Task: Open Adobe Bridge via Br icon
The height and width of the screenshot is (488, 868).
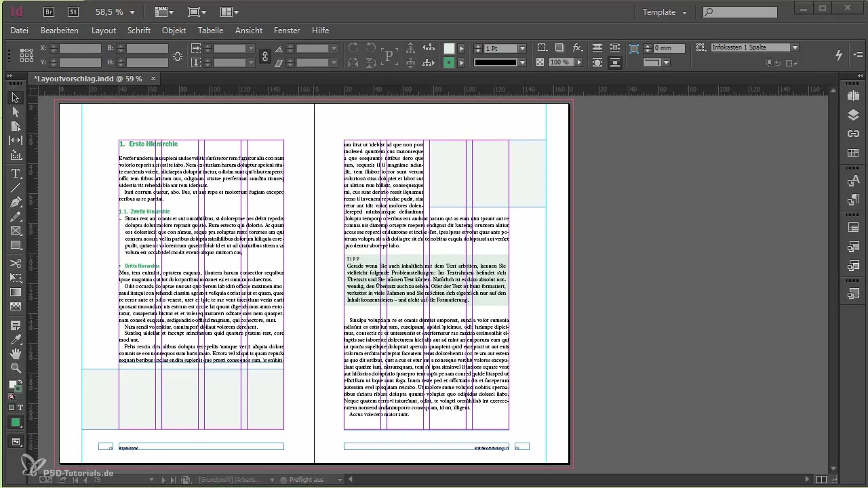Action: (x=49, y=12)
